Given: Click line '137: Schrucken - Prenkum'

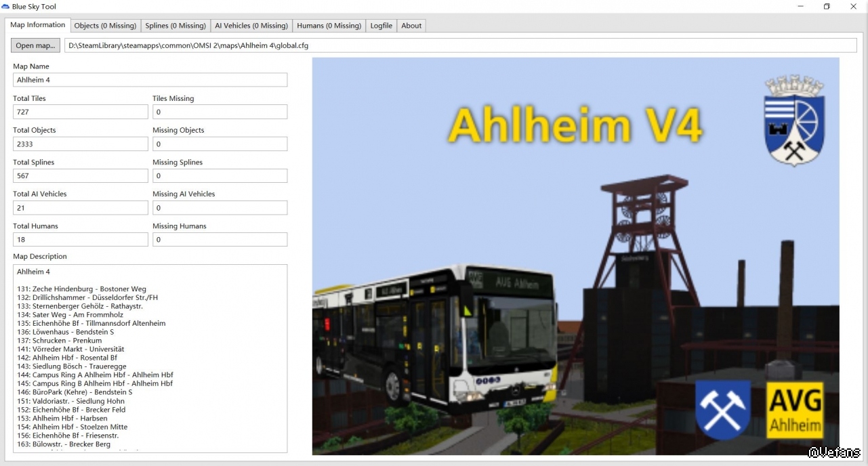Looking at the screenshot, I should coord(59,341).
